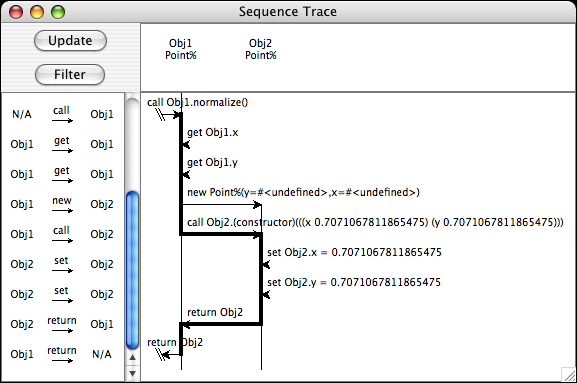The width and height of the screenshot is (577, 383).
Task: Click the green zoom window button
Action: 58,12
